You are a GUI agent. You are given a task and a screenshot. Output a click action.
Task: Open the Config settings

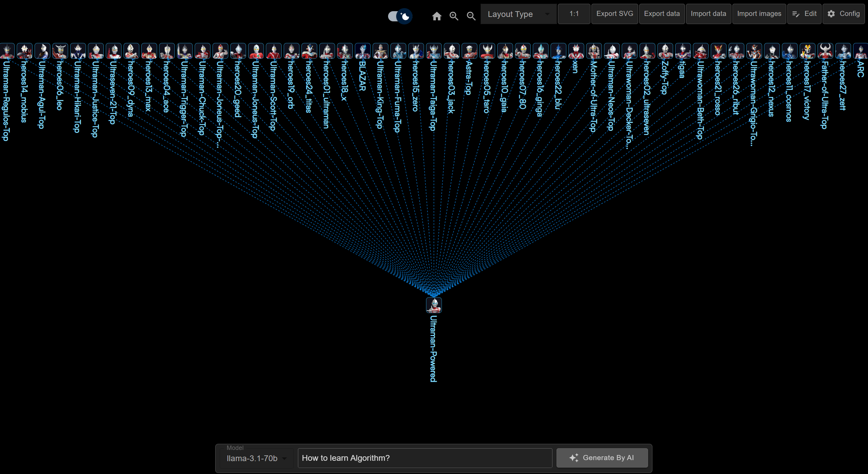(x=844, y=14)
